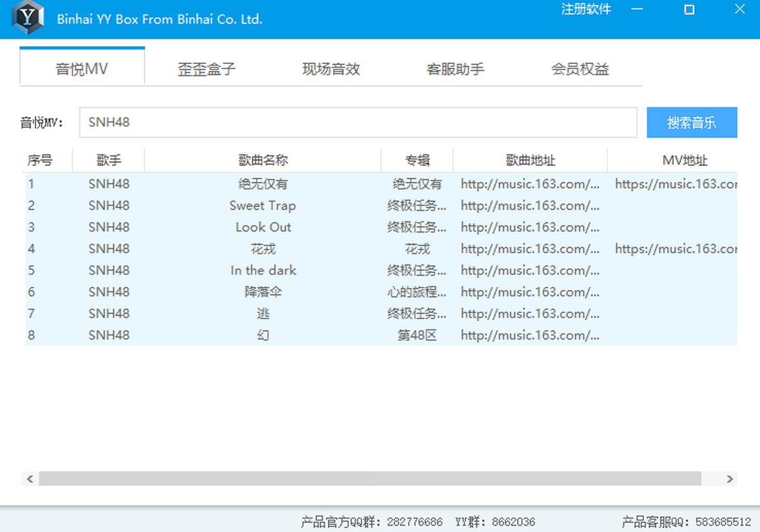Close the Binhai YY Box window
The image size is (760, 532).
740,9
